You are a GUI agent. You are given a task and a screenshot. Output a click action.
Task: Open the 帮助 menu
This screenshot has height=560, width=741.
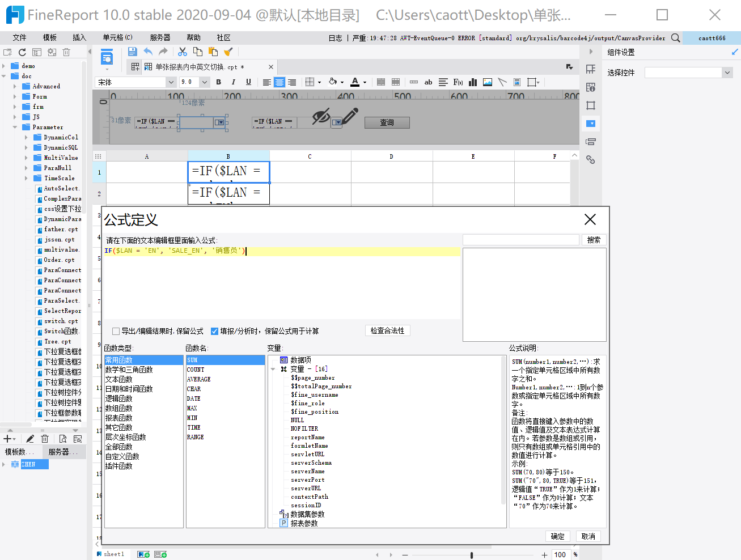pyautogui.click(x=194, y=37)
